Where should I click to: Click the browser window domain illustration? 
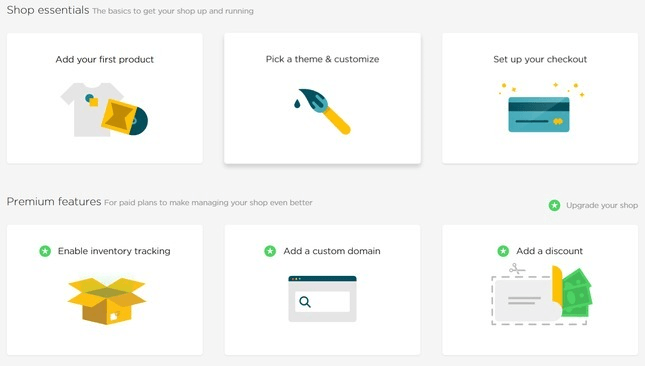pyautogui.click(x=322, y=299)
